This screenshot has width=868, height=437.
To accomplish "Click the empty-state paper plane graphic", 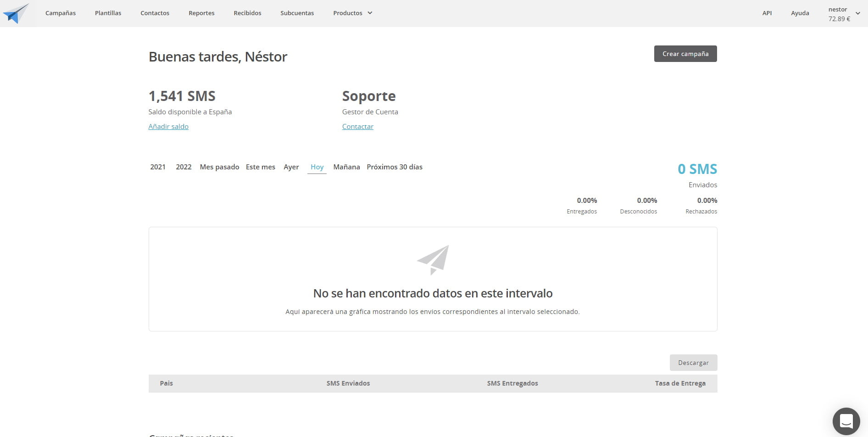I will tap(433, 259).
